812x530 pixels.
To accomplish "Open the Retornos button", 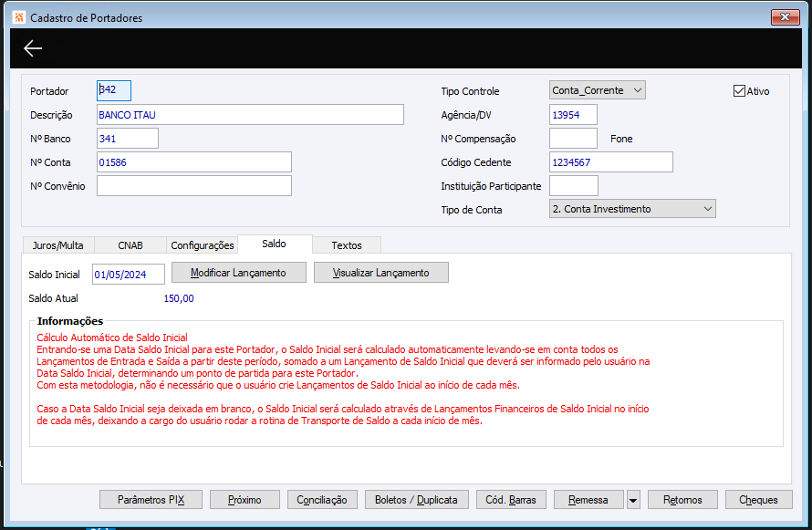I will (x=682, y=500).
